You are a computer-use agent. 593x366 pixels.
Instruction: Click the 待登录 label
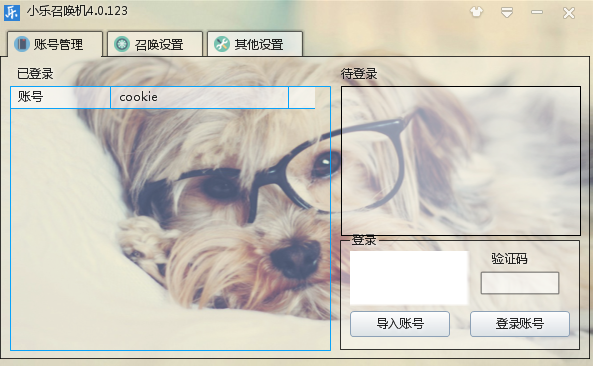pos(359,74)
